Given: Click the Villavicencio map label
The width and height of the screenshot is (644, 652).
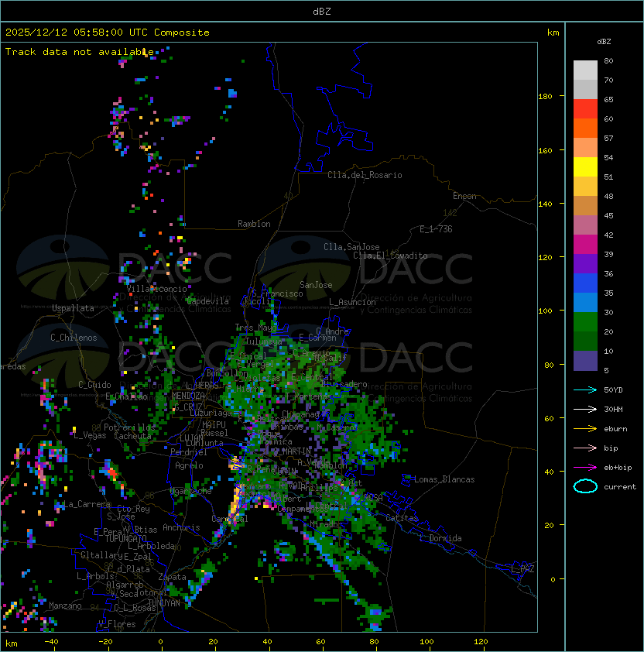Looking at the screenshot, I should 156,289.
